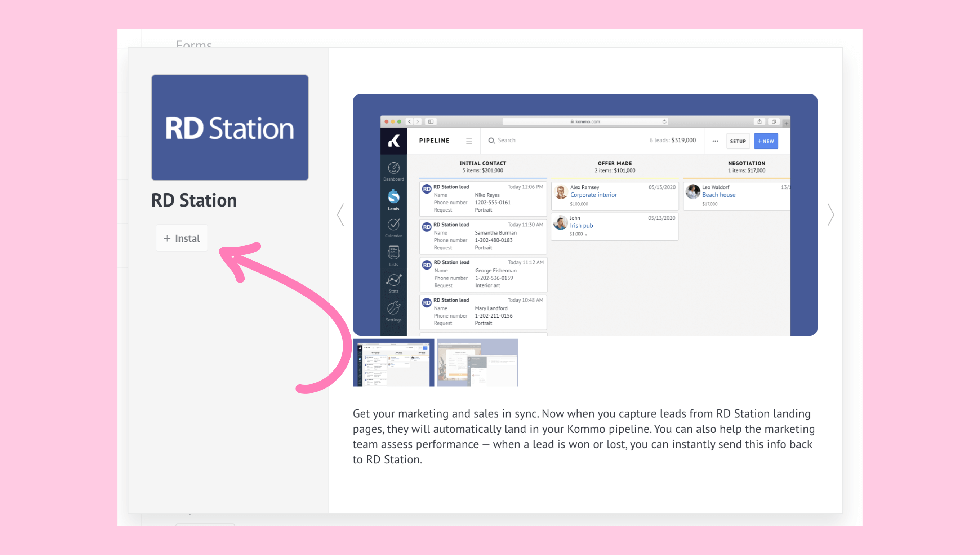Open the three-dots more options menu
The image size is (980, 555).
click(x=715, y=141)
